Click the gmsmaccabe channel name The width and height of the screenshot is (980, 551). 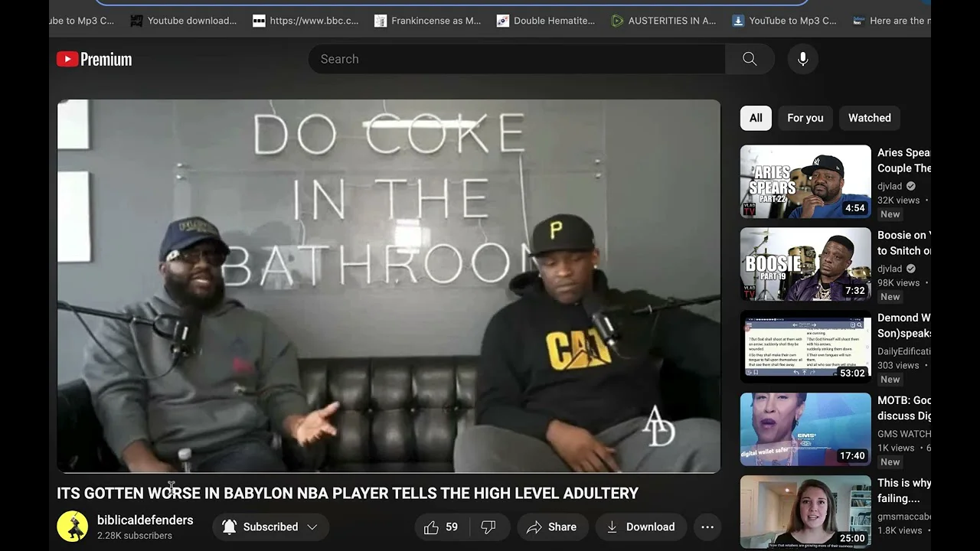[904, 517]
